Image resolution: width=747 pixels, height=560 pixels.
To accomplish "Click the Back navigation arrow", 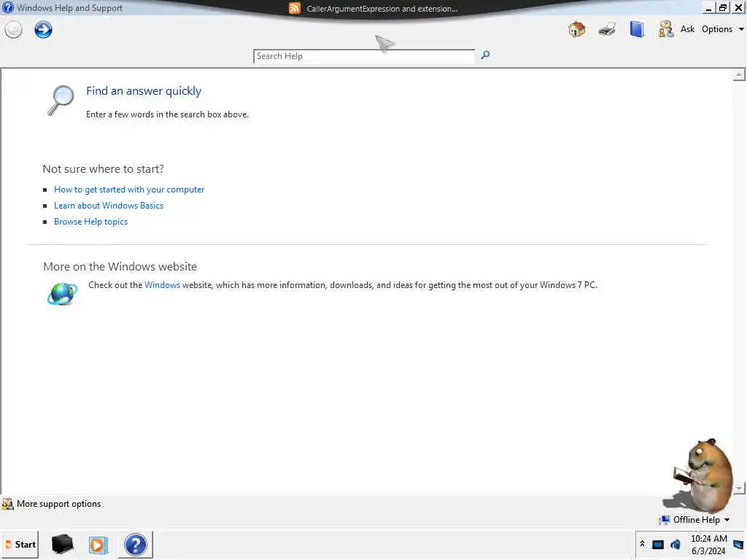I will pos(13,30).
